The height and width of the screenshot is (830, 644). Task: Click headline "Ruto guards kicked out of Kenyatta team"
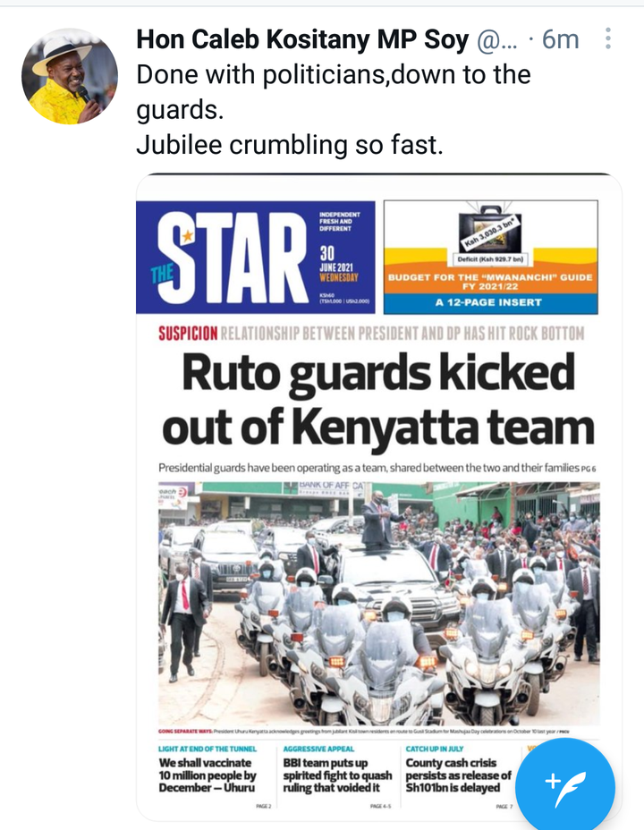pos(378,400)
